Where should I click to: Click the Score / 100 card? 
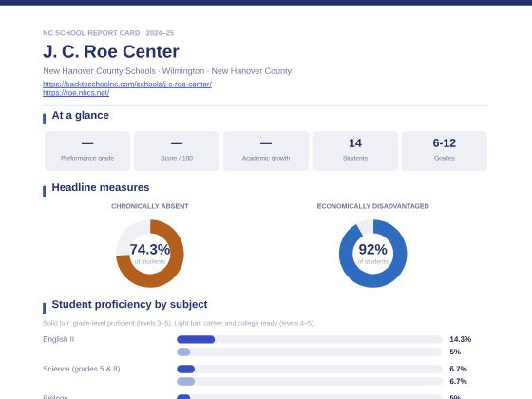tap(177, 151)
